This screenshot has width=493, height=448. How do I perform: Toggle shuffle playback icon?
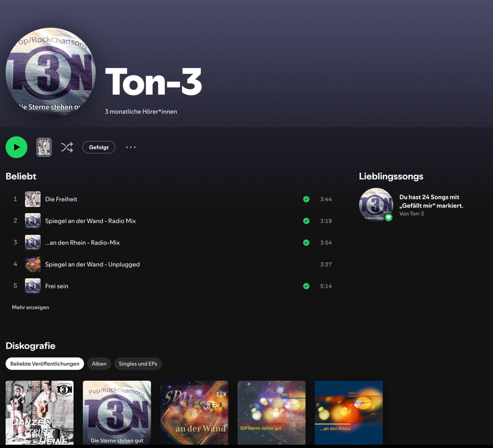[x=67, y=147]
